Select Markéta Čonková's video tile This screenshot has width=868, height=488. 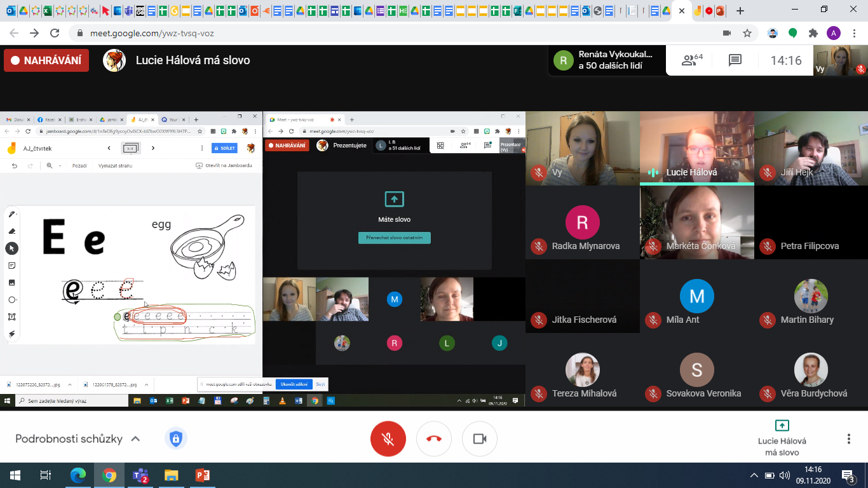tap(696, 222)
